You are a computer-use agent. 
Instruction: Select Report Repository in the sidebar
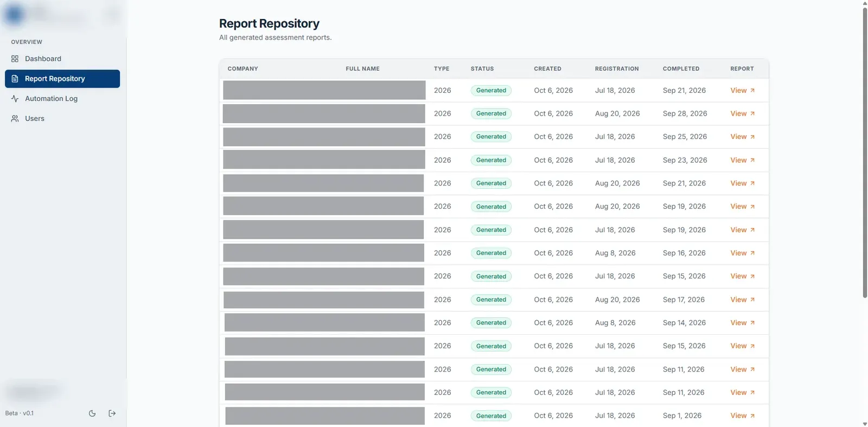point(62,79)
